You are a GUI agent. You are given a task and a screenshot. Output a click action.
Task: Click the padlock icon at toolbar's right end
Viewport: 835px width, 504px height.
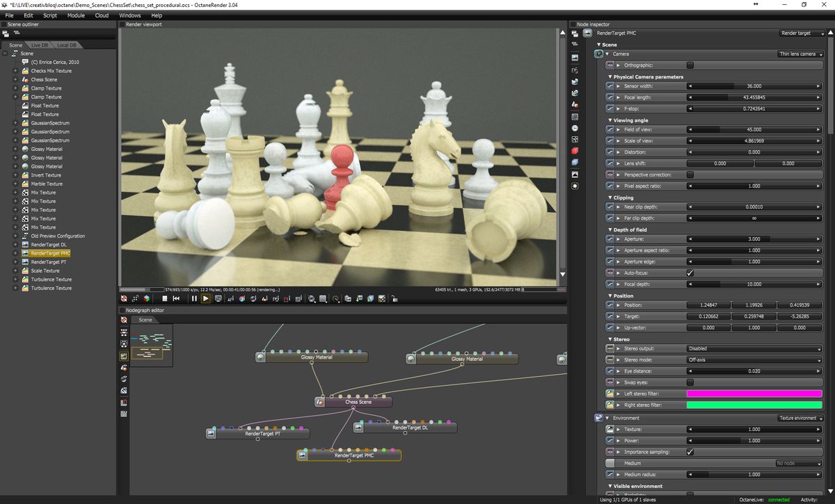click(x=395, y=299)
